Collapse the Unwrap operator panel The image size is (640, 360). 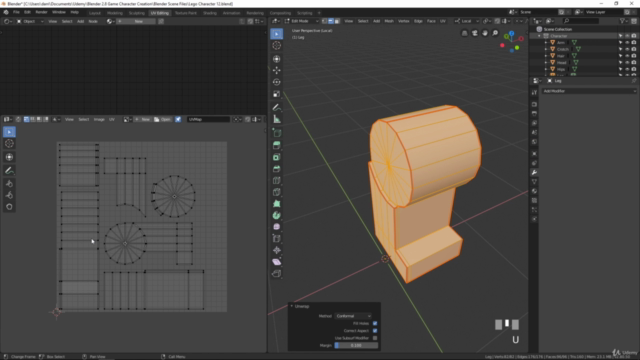coord(292,306)
